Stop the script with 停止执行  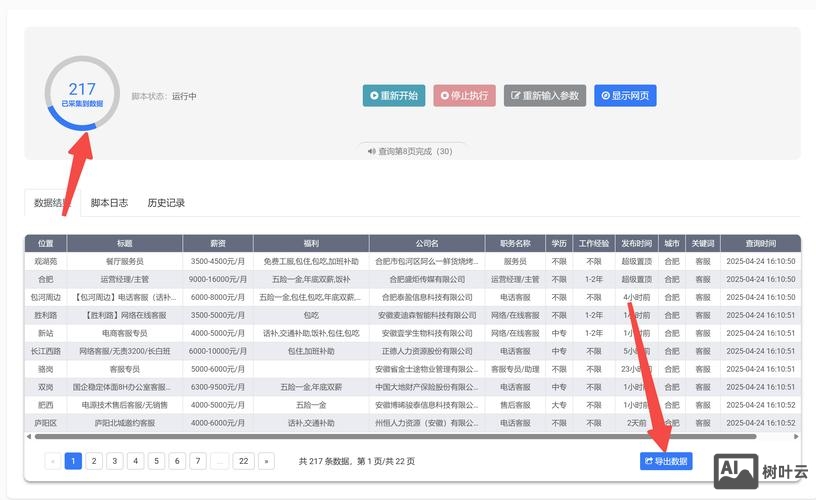(x=464, y=96)
